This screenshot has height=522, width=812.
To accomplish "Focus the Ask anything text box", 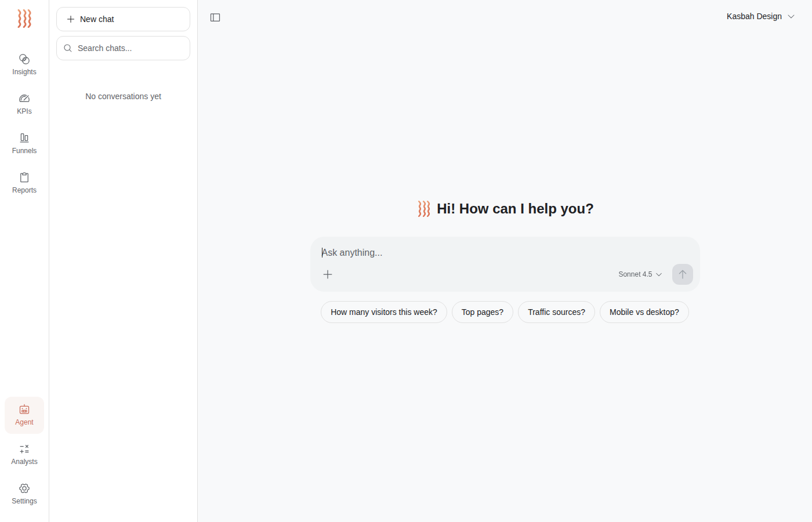I will click(505, 252).
